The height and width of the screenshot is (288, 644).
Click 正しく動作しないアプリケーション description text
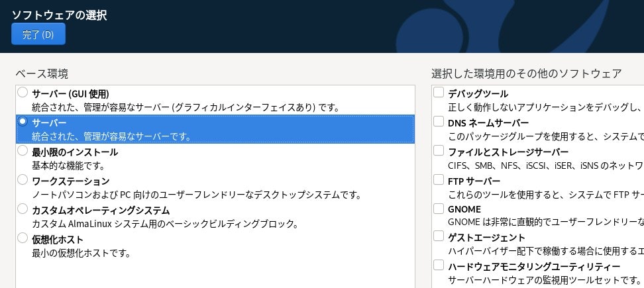545,107
